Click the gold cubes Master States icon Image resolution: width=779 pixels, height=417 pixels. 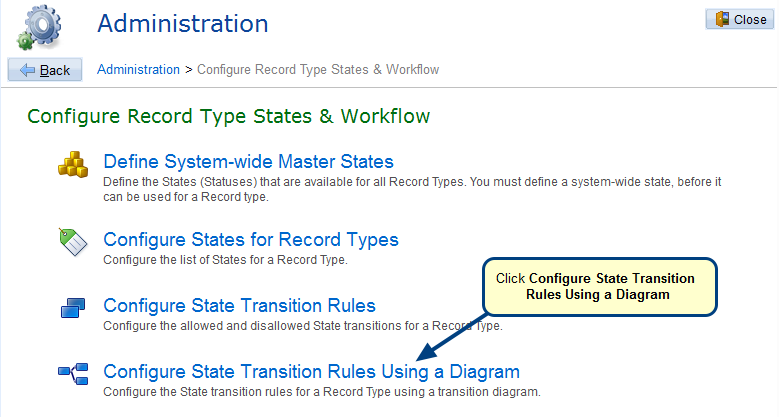tap(73, 165)
